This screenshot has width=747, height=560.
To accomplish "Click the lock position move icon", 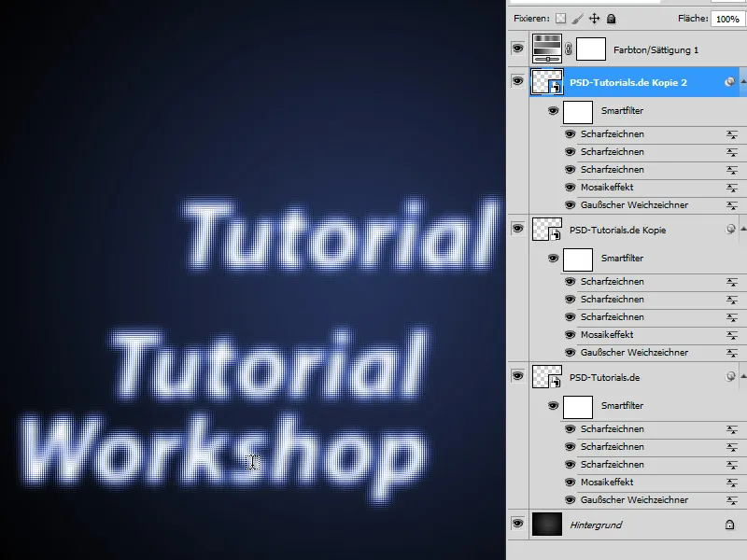I will click(594, 19).
